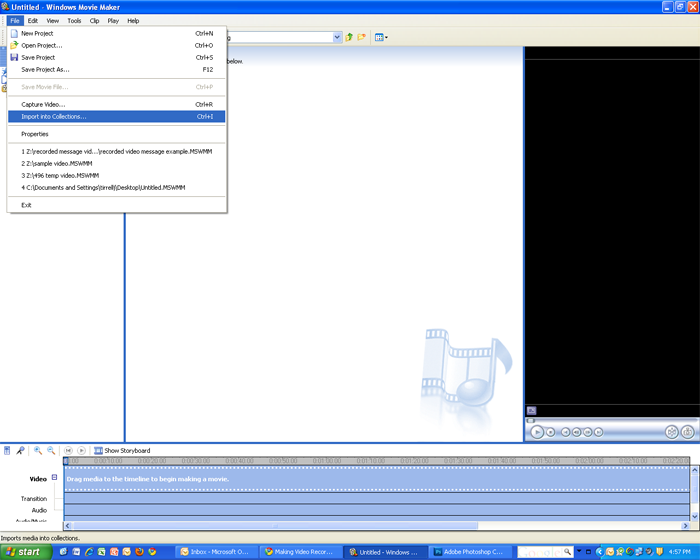Click the empty Video track area
700x560 pixels.
click(x=377, y=479)
